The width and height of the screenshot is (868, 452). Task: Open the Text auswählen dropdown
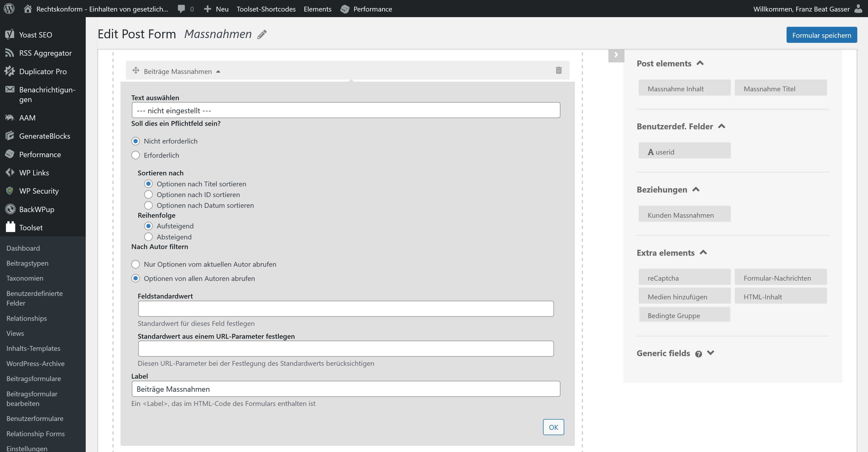(x=346, y=110)
